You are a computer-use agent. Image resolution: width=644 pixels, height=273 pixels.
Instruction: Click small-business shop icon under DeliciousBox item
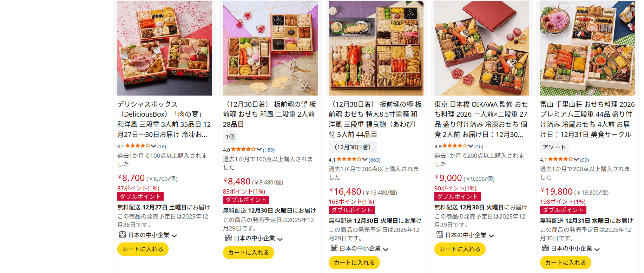point(122,234)
